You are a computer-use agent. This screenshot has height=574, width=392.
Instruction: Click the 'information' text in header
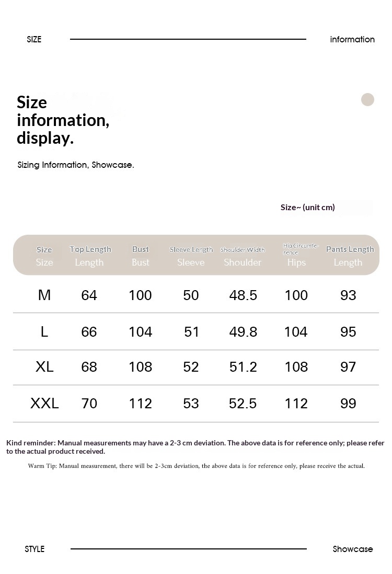(x=352, y=39)
